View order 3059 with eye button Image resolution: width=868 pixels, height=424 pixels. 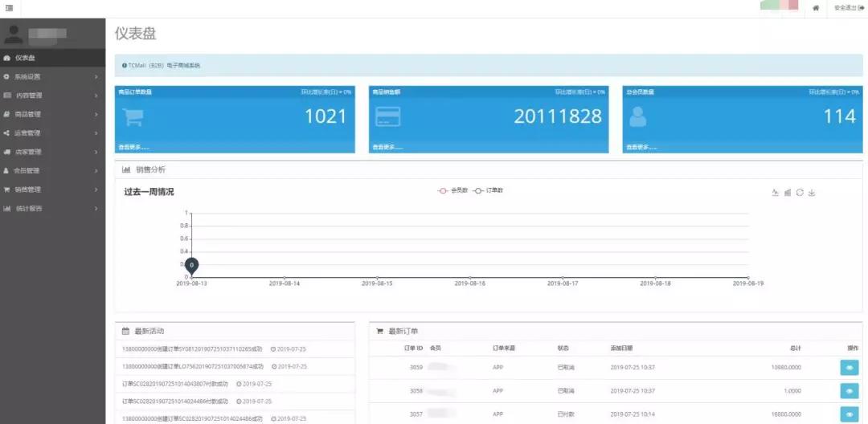(x=849, y=367)
